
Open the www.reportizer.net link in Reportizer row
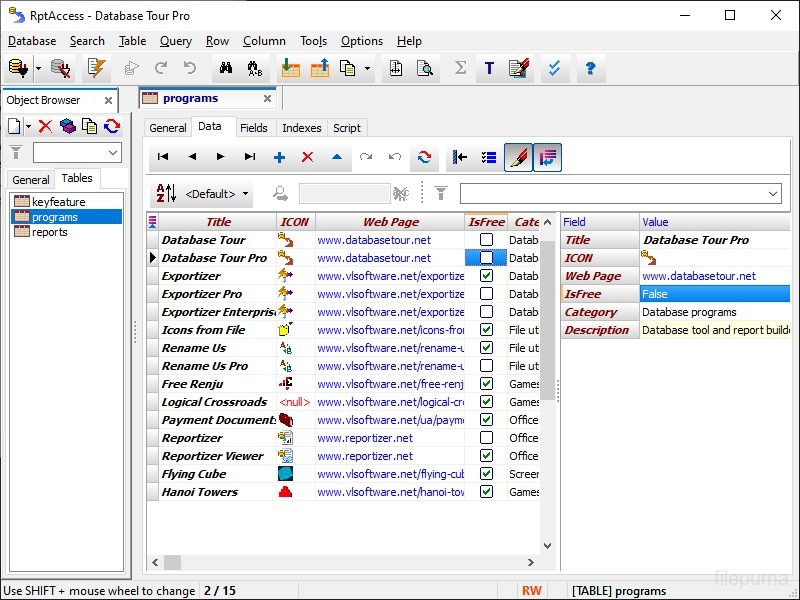pos(365,438)
